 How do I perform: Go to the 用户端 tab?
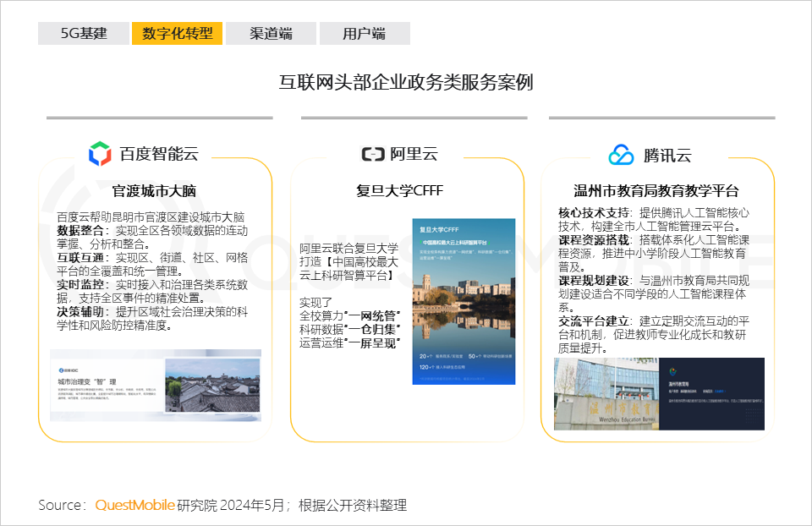[x=365, y=34]
